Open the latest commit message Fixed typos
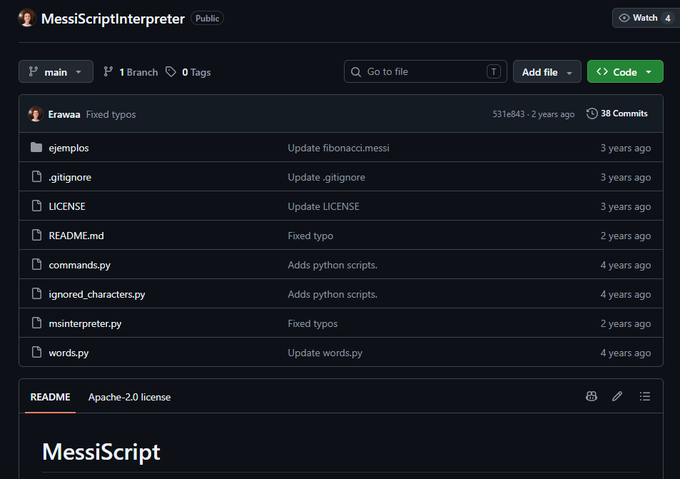 click(111, 114)
